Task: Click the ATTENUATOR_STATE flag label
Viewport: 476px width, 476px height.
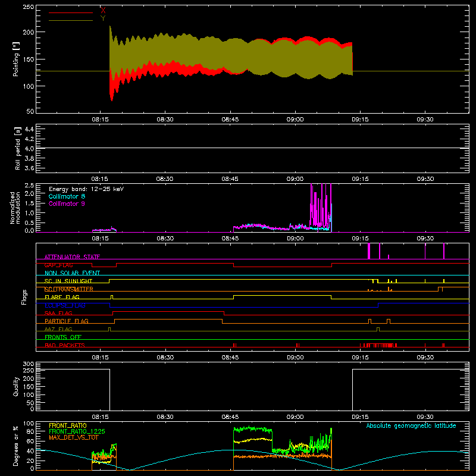Action: pyautogui.click(x=72, y=257)
